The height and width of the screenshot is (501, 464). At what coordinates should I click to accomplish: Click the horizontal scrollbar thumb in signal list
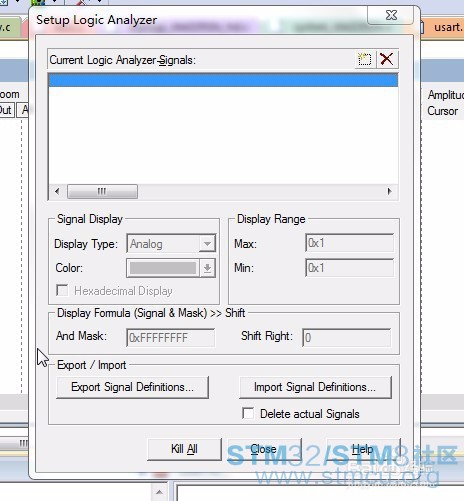click(x=102, y=191)
